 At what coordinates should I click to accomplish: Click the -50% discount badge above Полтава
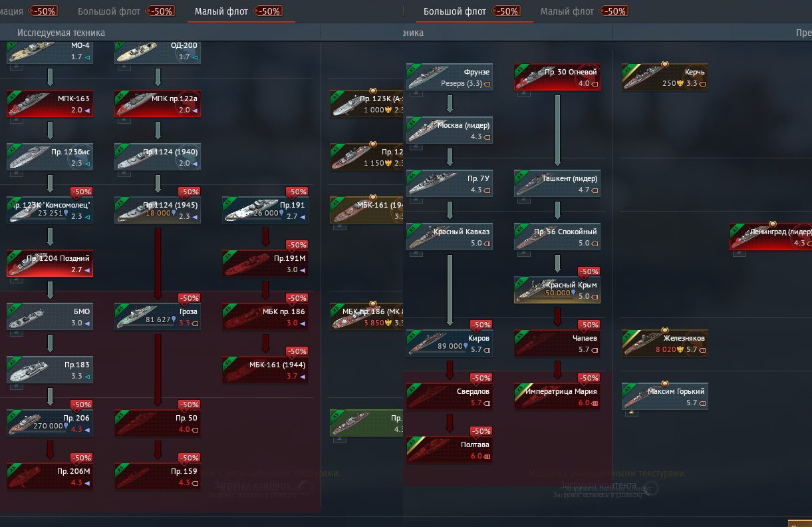[481, 431]
